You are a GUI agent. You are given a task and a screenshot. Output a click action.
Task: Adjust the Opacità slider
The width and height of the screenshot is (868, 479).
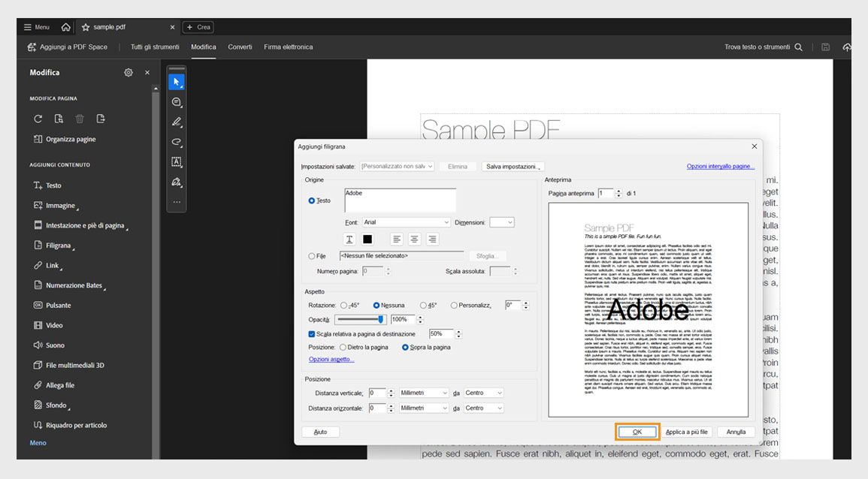380,319
